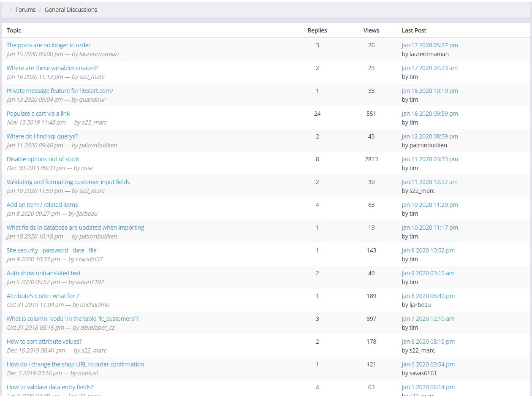Open the 'Populate a cart via a link' topic

tap(38, 114)
